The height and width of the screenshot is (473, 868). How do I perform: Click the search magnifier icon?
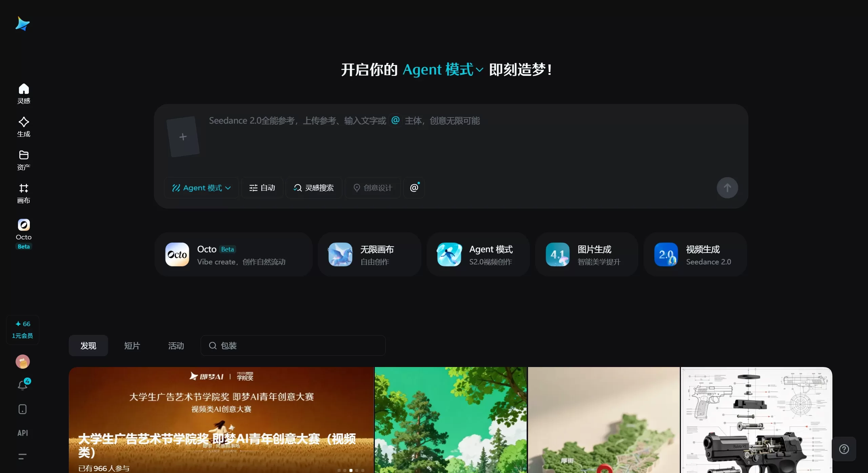click(213, 346)
